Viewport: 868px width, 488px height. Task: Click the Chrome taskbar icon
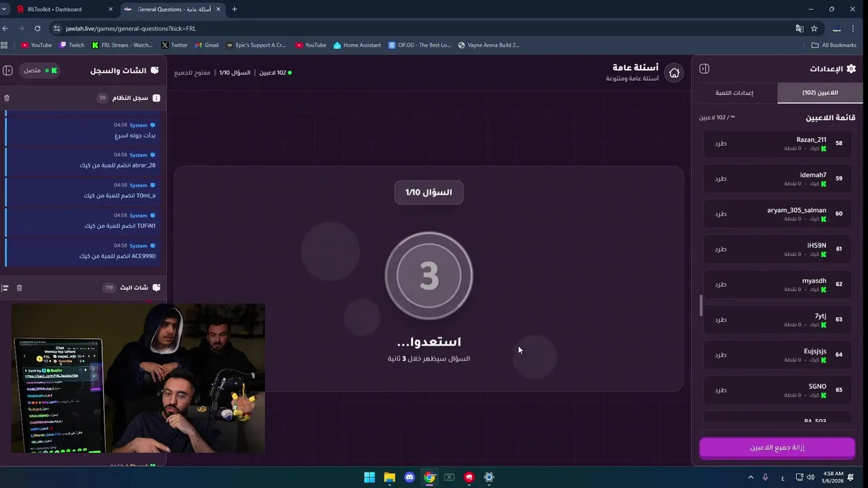[x=429, y=477]
